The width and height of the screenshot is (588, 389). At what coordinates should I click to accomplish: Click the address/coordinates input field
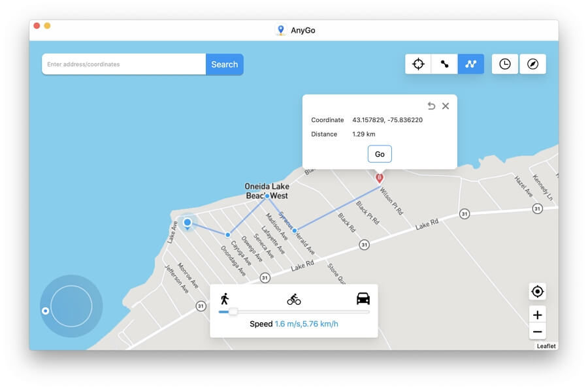tap(123, 64)
